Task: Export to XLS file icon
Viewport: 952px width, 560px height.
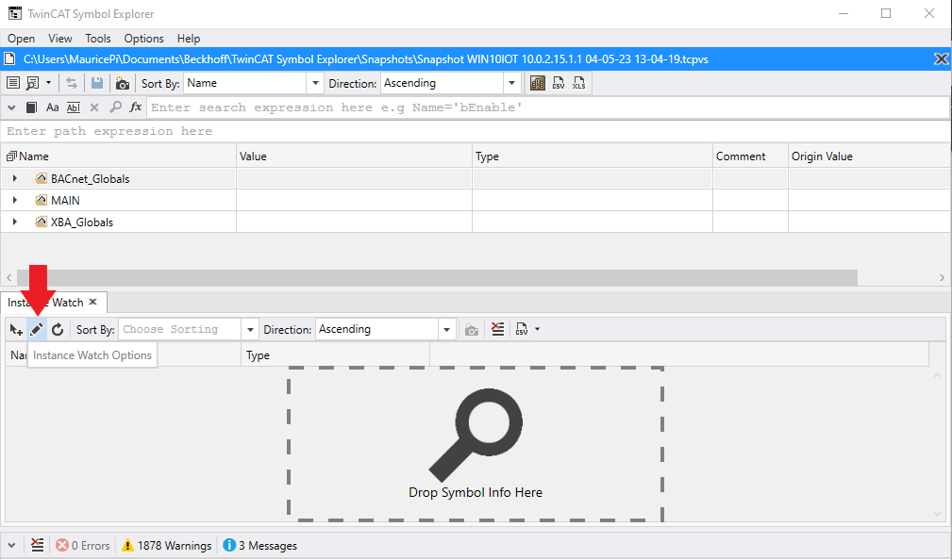Action: pyautogui.click(x=578, y=83)
